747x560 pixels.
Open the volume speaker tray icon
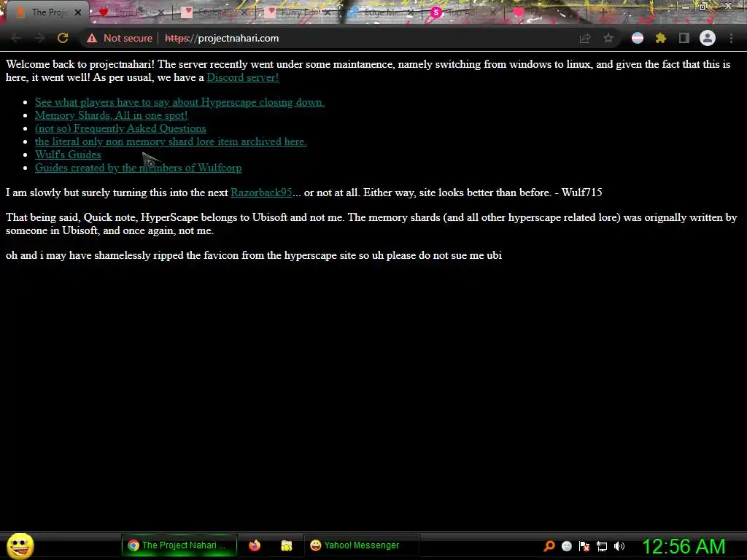(619, 545)
